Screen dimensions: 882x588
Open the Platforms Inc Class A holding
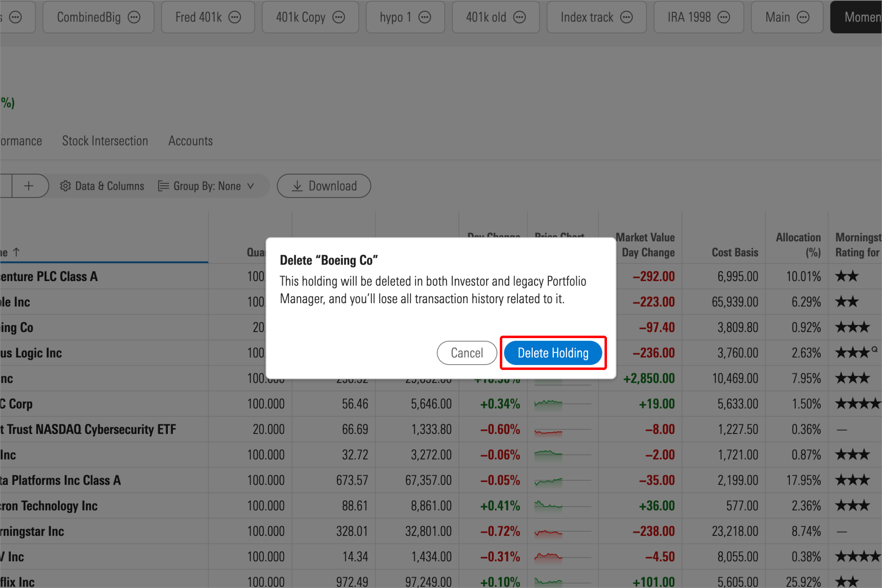(x=60, y=481)
